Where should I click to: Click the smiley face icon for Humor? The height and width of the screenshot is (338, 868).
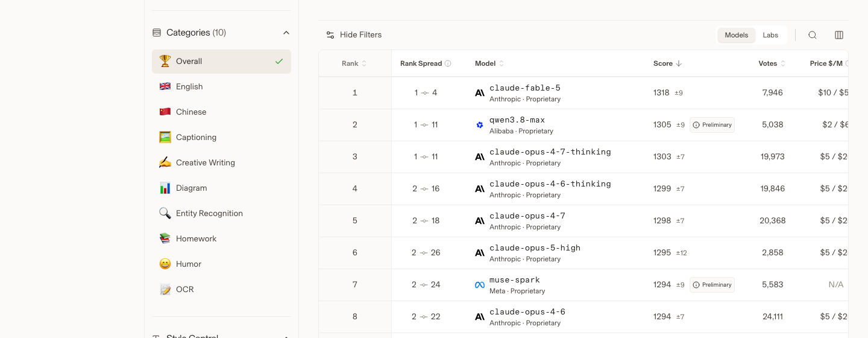point(165,264)
